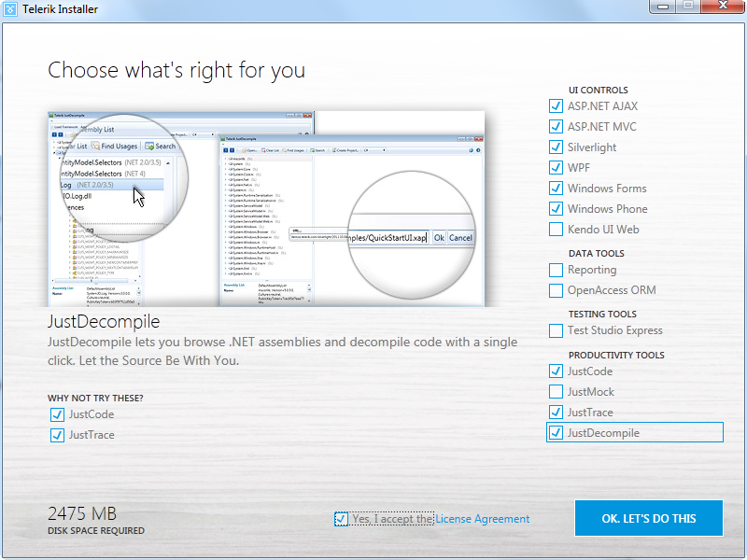This screenshot has height=560, width=747.
Task: Click the Telerik Installer title bar icon
Action: click(x=10, y=9)
